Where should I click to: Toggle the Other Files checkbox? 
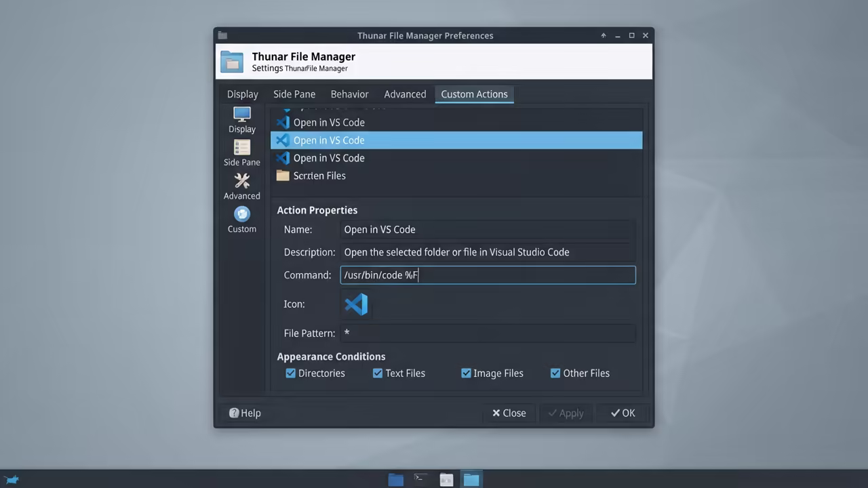[555, 373]
